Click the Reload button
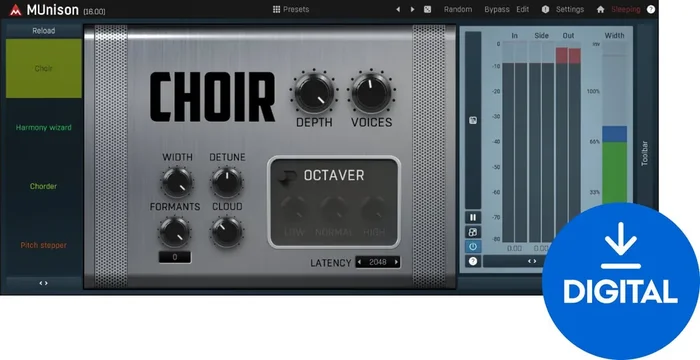The height and width of the screenshot is (360, 700). [43, 31]
